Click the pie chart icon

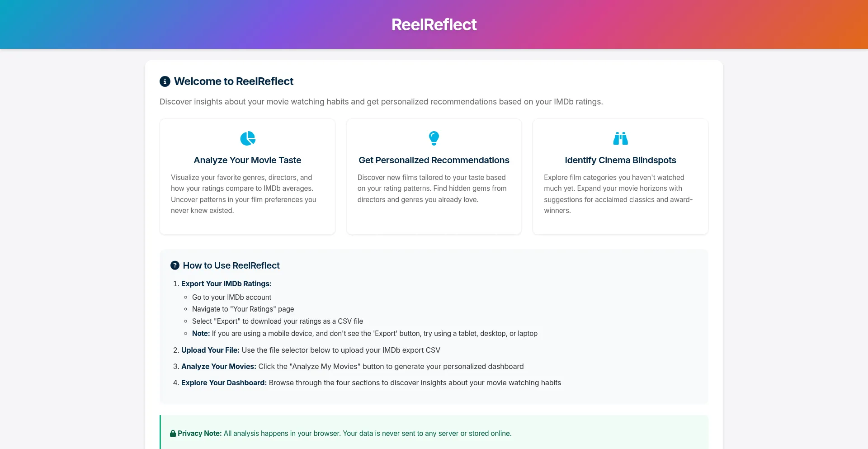[248, 138]
